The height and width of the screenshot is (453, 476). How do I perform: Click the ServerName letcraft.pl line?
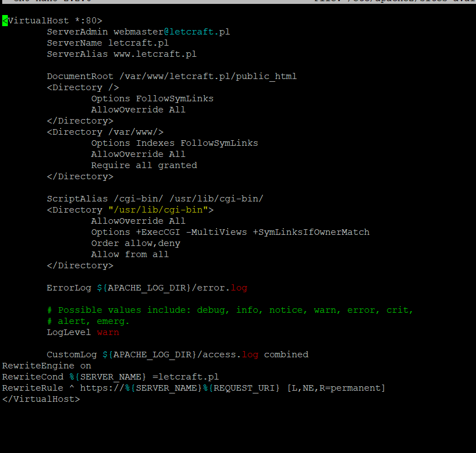coord(107,43)
